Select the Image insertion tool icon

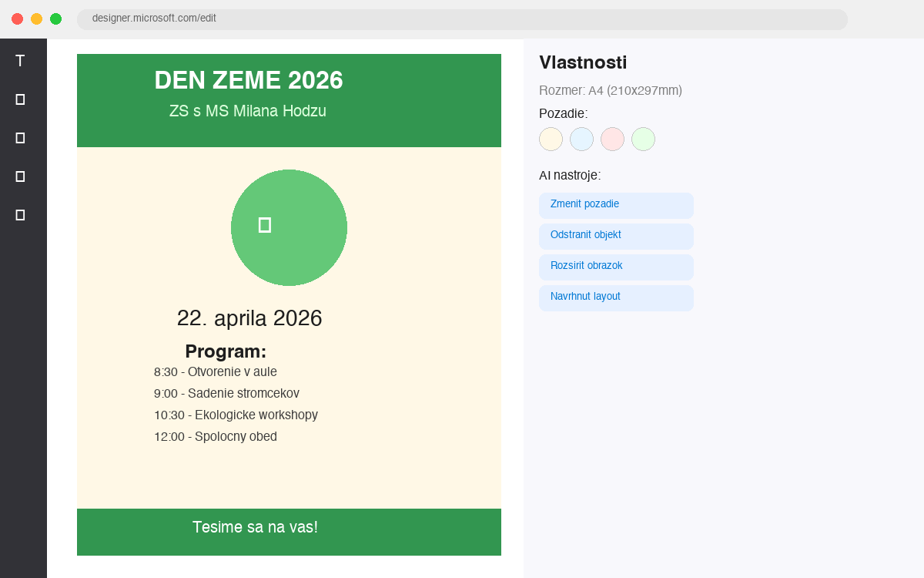click(x=19, y=137)
